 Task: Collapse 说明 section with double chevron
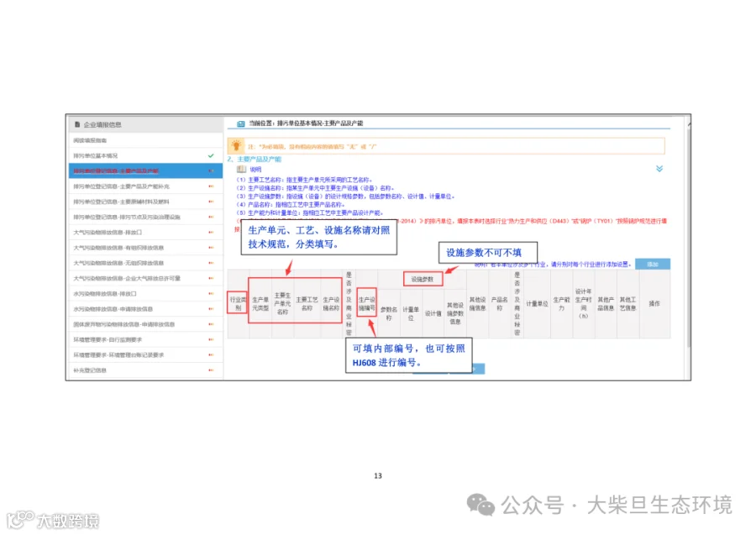(x=659, y=169)
